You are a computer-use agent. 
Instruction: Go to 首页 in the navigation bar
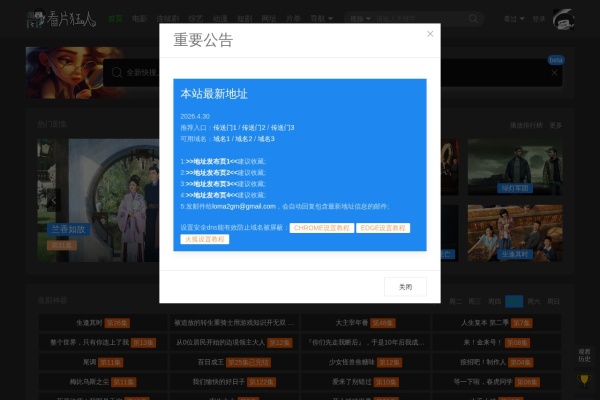[x=115, y=18]
